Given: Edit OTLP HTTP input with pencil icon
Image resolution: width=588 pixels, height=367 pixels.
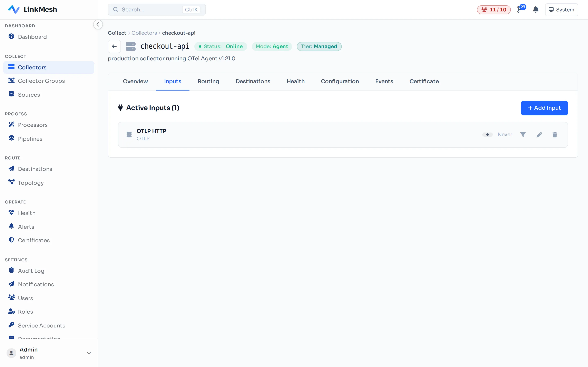Looking at the screenshot, I should 539,135.
